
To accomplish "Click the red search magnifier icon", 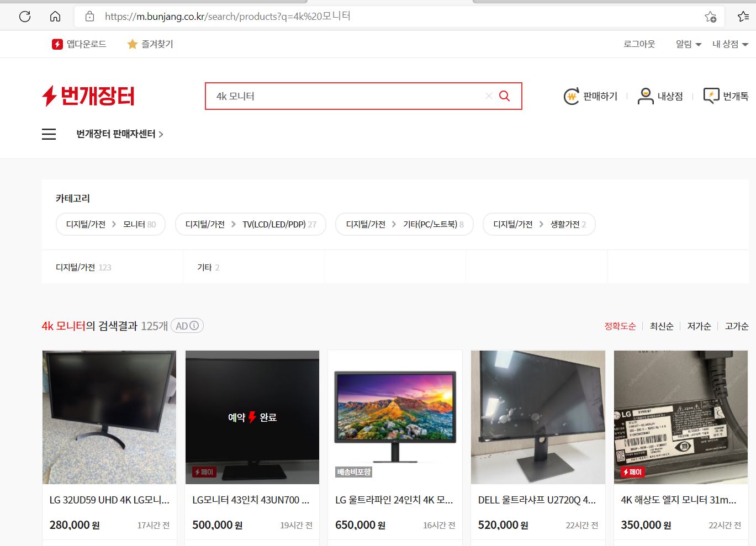I will (504, 96).
